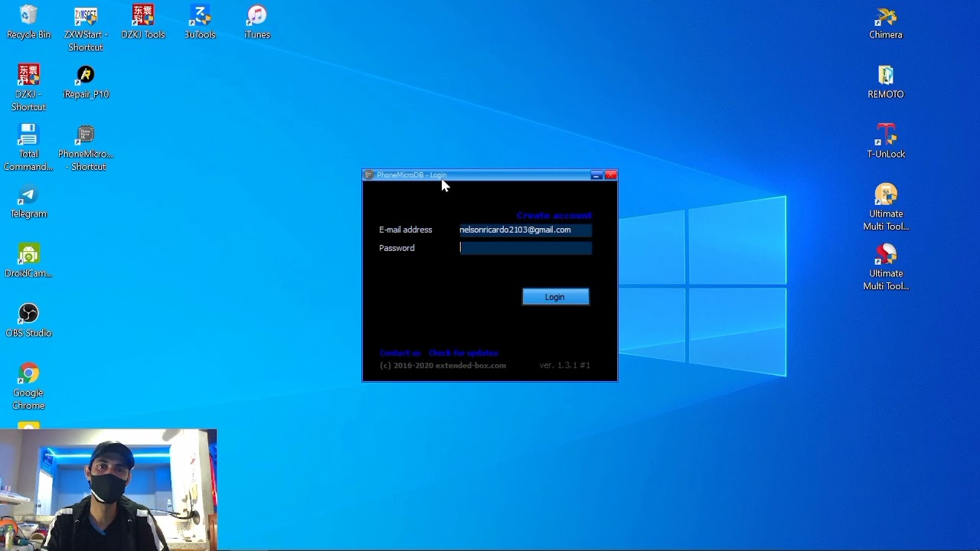
Task: Select the iTunes desktop icon
Action: tap(257, 22)
